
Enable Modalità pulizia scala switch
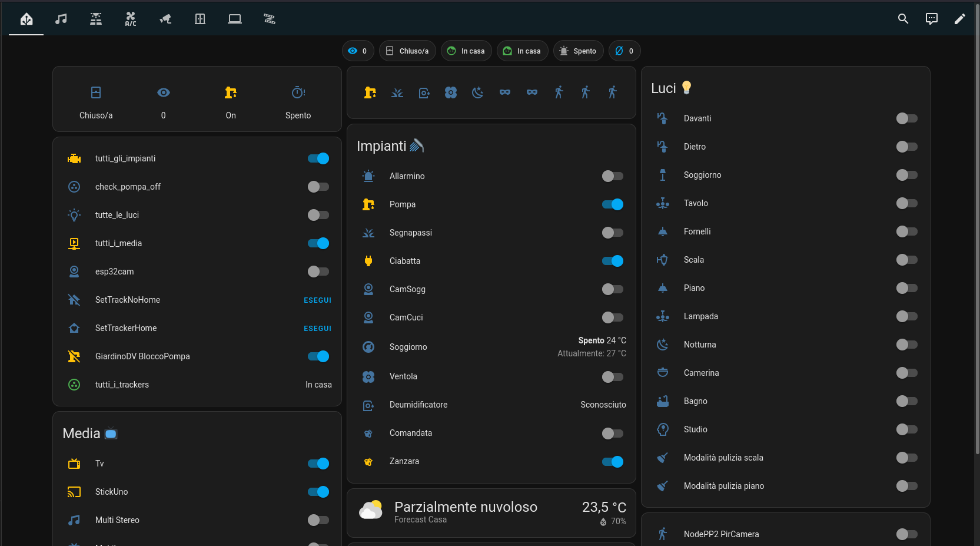[907, 458]
